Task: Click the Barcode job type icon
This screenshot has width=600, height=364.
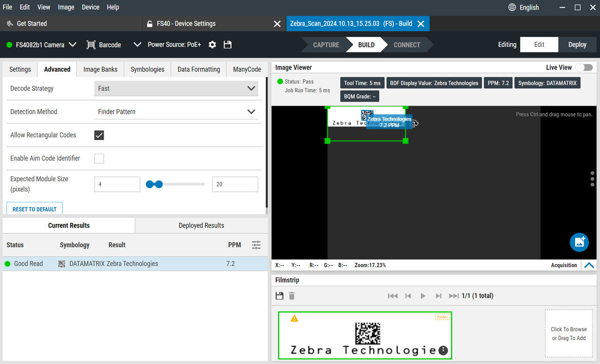Action: (x=91, y=45)
